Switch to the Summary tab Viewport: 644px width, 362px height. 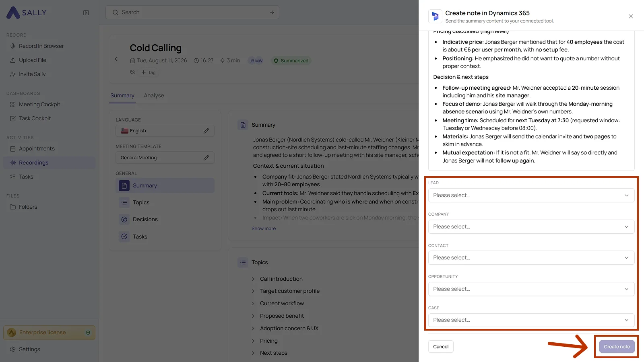point(122,95)
